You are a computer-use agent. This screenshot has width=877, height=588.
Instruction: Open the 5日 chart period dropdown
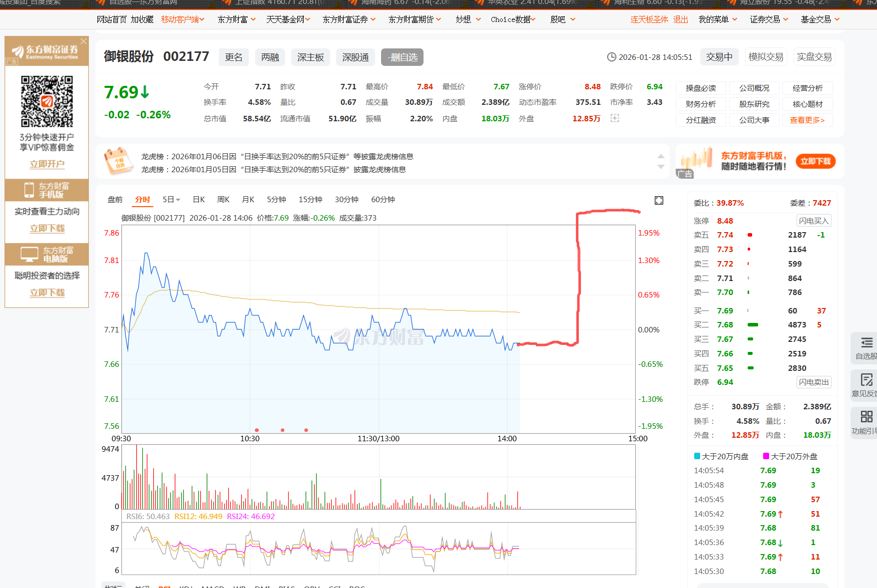(171, 200)
